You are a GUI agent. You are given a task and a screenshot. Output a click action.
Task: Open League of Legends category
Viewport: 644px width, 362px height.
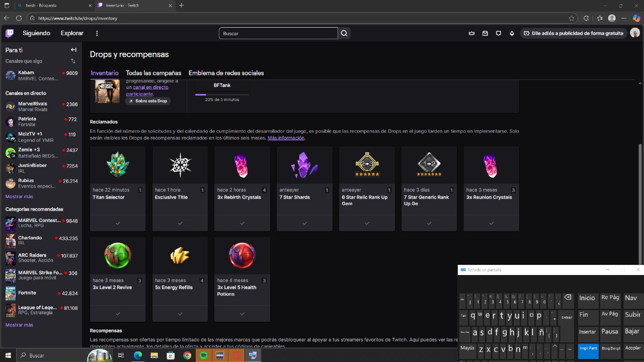click(x=41, y=310)
